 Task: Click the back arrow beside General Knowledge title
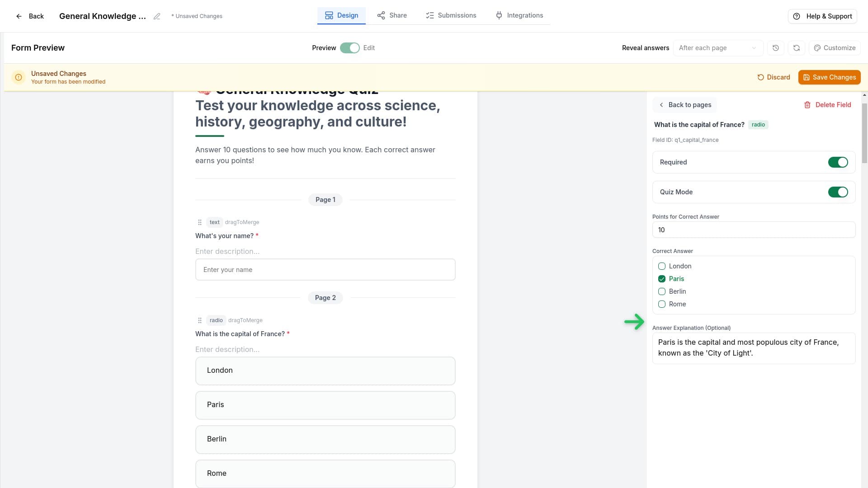click(x=19, y=16)
